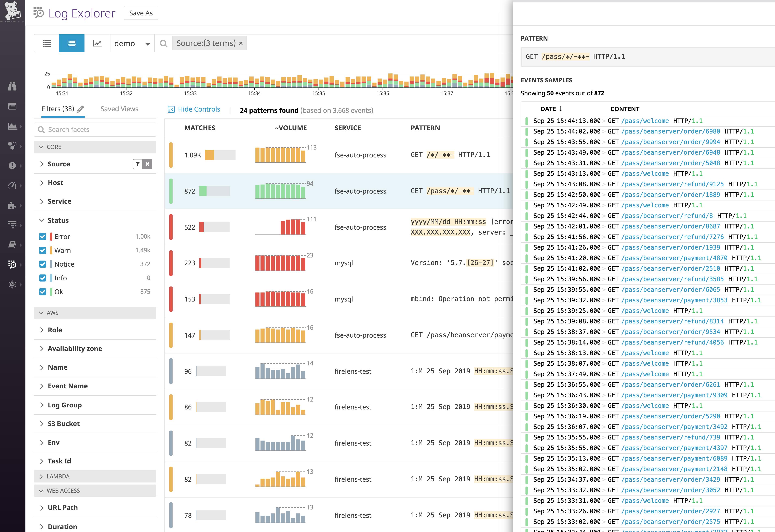Uncheck the Ok status filter
775x532 pixels.
click(x=43, y=291)
